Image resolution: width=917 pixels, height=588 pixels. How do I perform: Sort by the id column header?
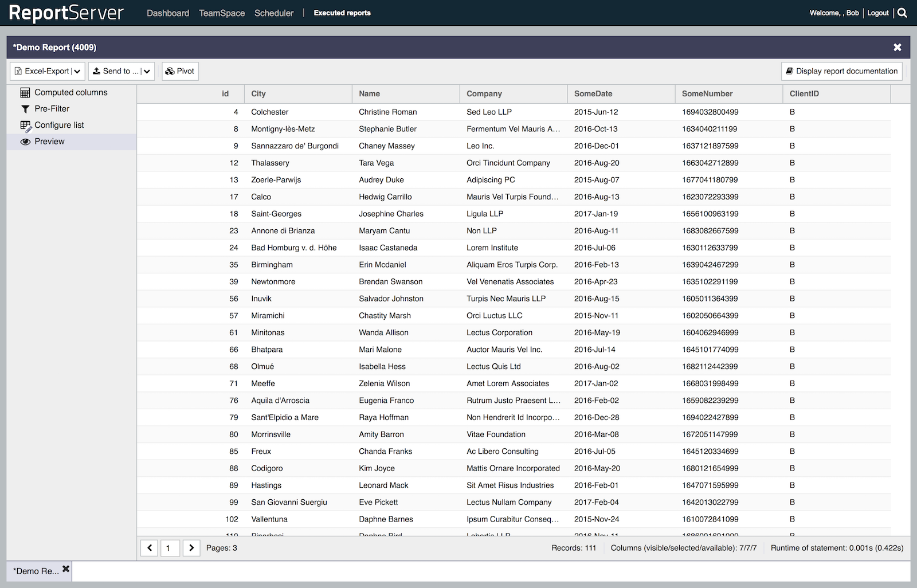190,93
